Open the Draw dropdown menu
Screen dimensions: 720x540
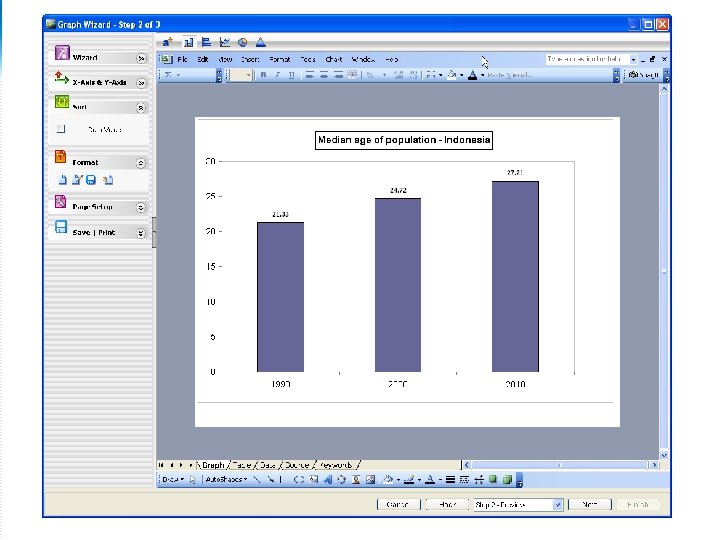(x=173, y=479)
